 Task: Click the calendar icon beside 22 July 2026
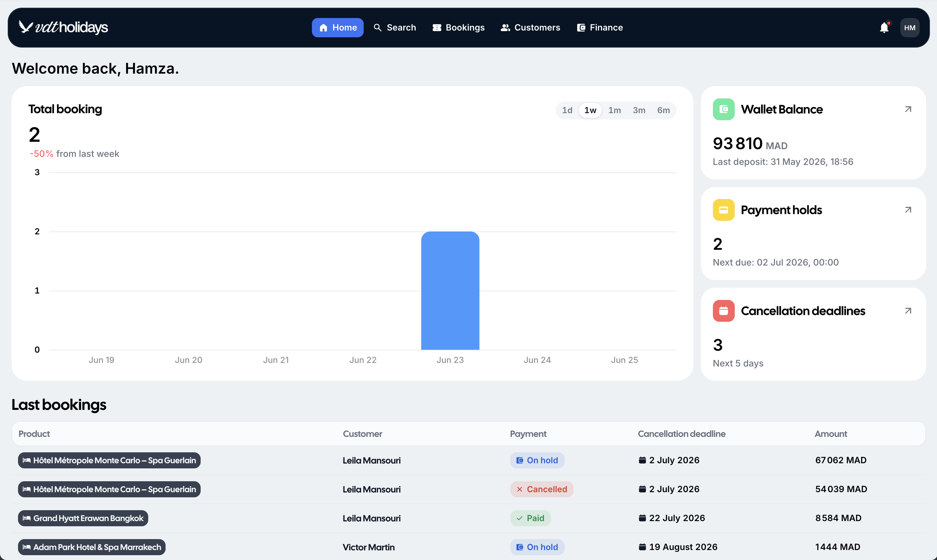click(x=642, y=518)
